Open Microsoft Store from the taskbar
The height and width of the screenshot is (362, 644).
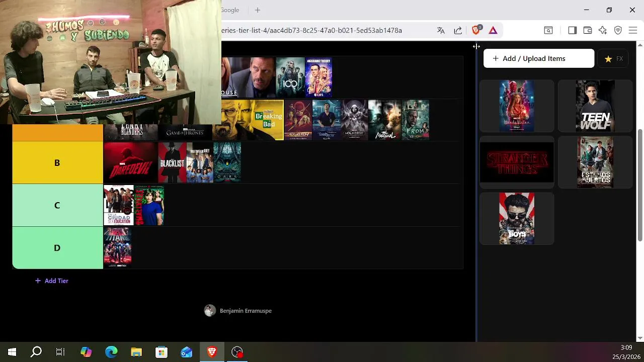tap(162, 352)
